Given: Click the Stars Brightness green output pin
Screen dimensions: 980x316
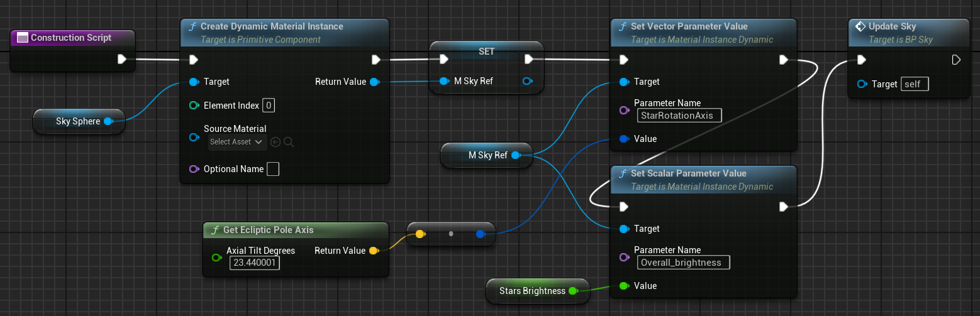Looking at the screenshot, I should pyautogui.click(x=572, y=291).
